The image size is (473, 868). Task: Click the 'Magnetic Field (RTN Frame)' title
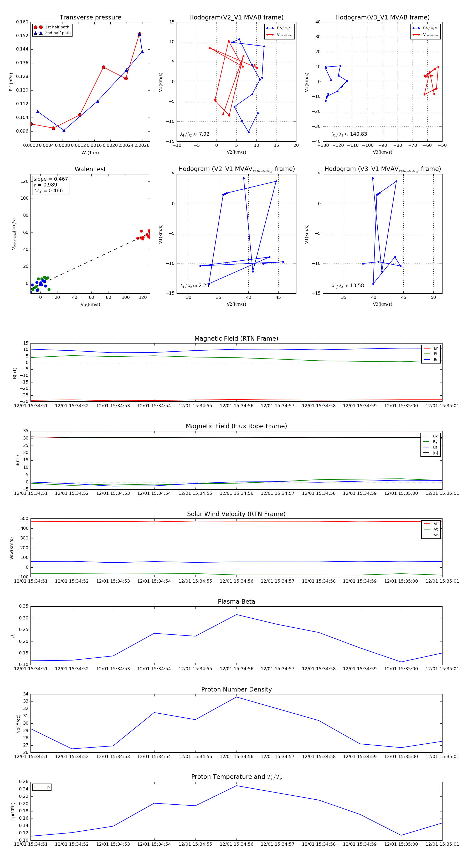[x=236, y=339]
